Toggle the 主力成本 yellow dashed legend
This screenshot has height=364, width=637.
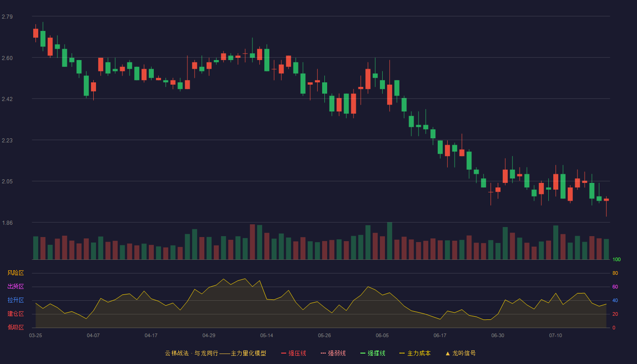pos(415,353)
